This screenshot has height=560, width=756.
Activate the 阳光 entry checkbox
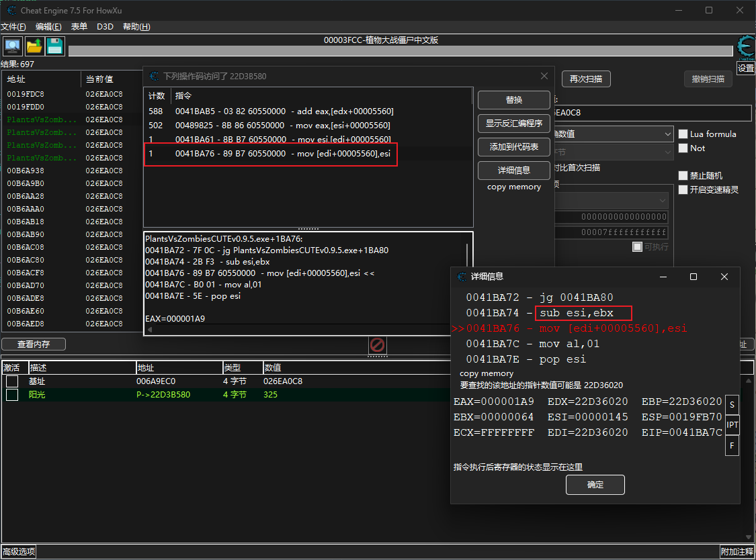tap(12, 395)
